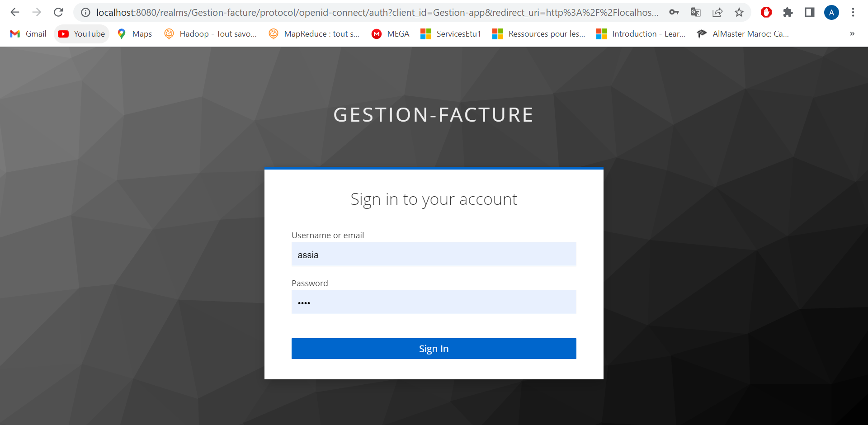Screen dimensions: 868x425
Task: Click the Sign In button
Action: pyautogui.click(x=434, y=348)
